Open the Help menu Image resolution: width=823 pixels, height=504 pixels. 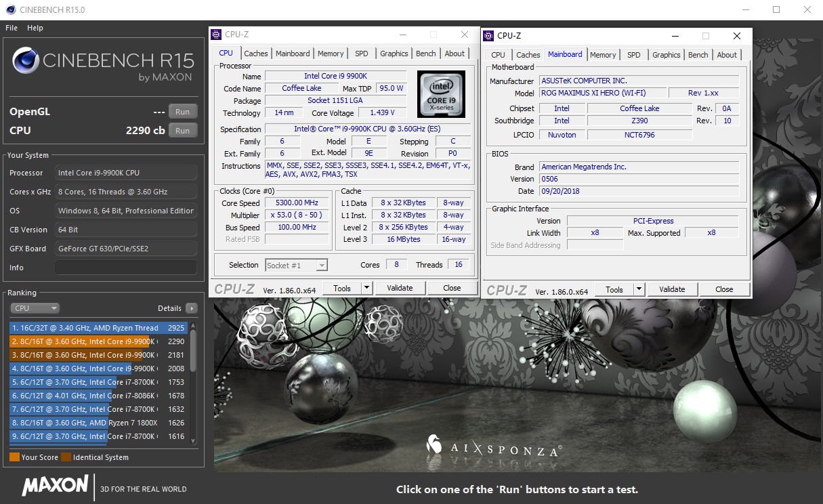coord(35,28)
